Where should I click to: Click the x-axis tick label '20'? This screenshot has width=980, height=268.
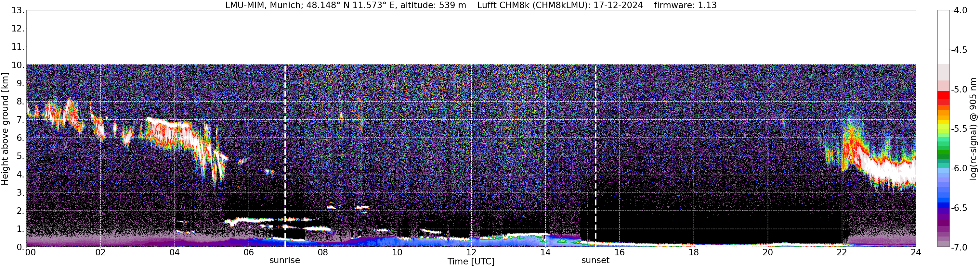point(768,252)
